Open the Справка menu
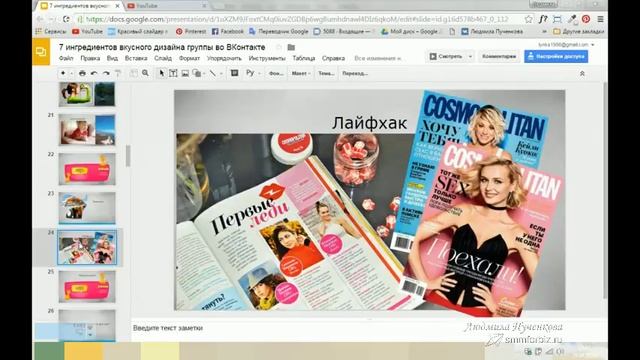 tap(333, 58)
